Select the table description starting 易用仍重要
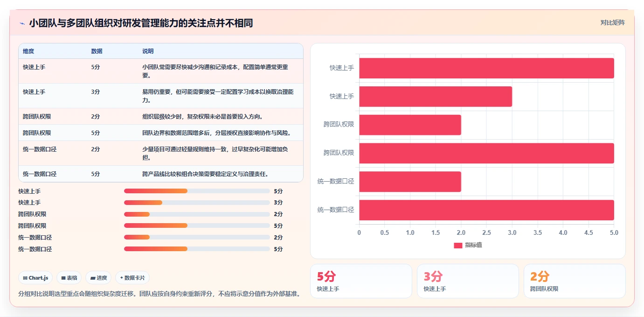The width and height of the screenshot is (644, 317). [218, 96]
